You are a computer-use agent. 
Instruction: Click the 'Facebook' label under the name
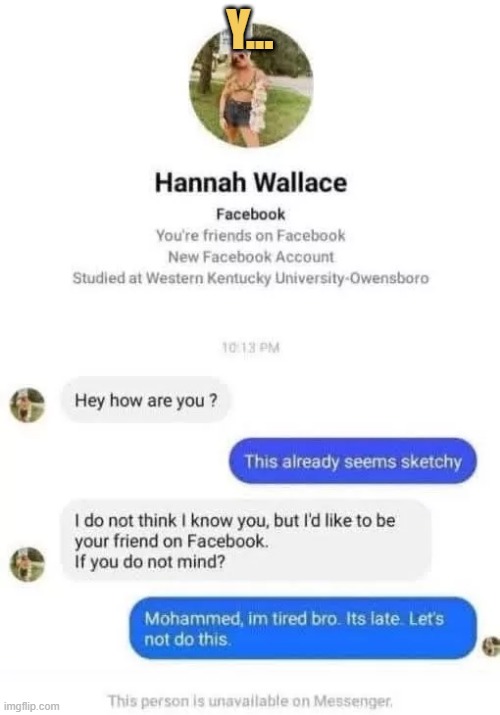click(251, 214)
